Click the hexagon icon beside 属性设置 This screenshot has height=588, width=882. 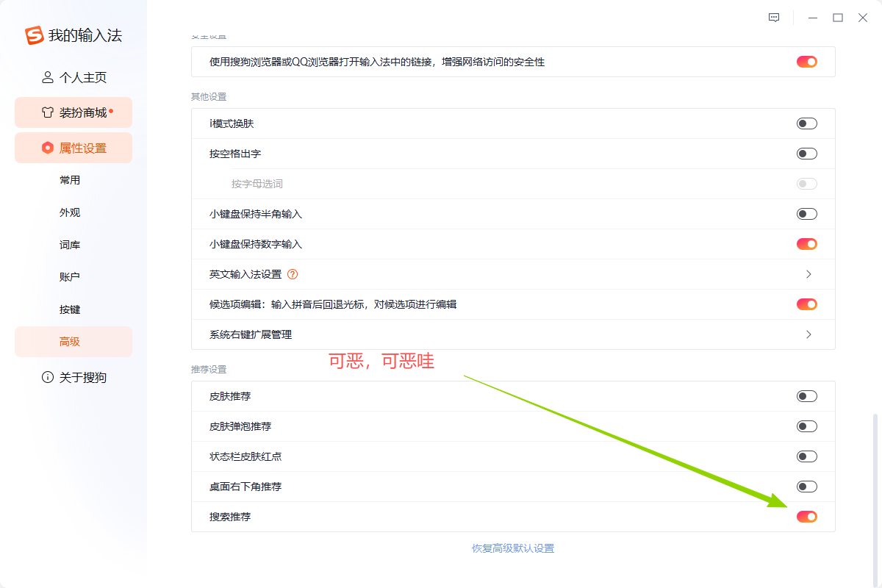[48, 148]
